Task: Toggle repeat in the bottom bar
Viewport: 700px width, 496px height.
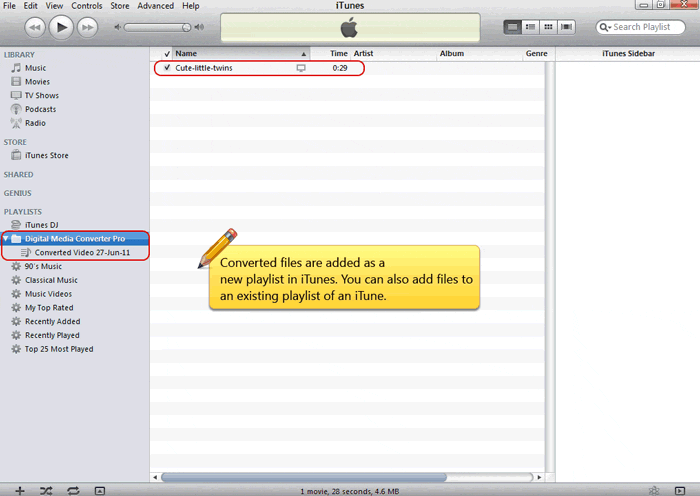Action: coord(73,490)
